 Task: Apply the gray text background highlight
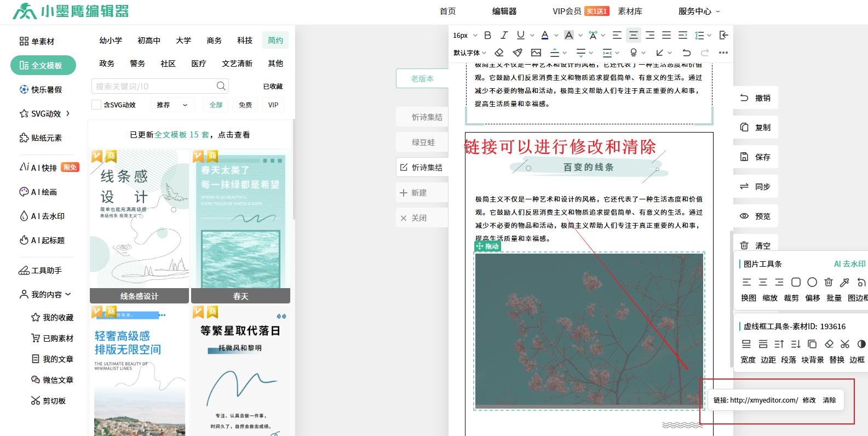point(569,35)
